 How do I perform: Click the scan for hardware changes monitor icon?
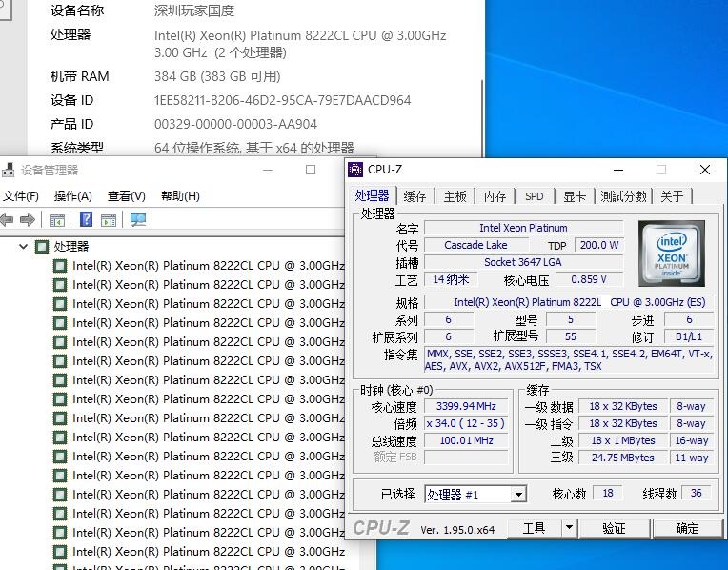(138, 219)
